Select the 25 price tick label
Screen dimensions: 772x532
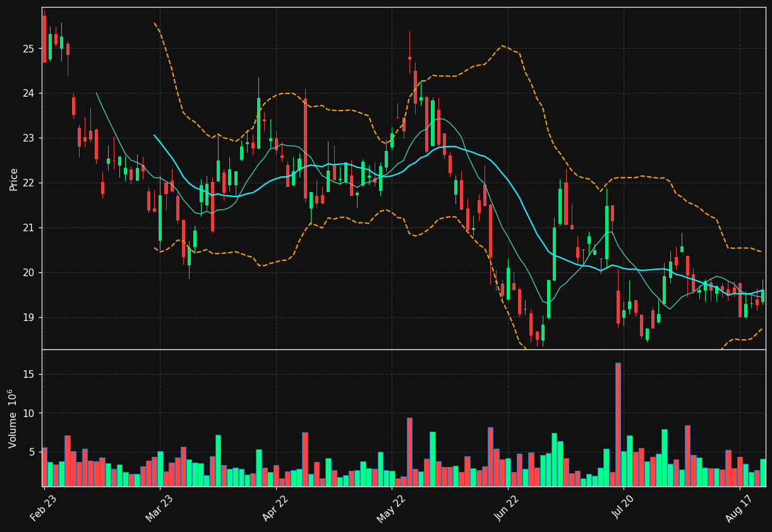[x=30, y=49]
